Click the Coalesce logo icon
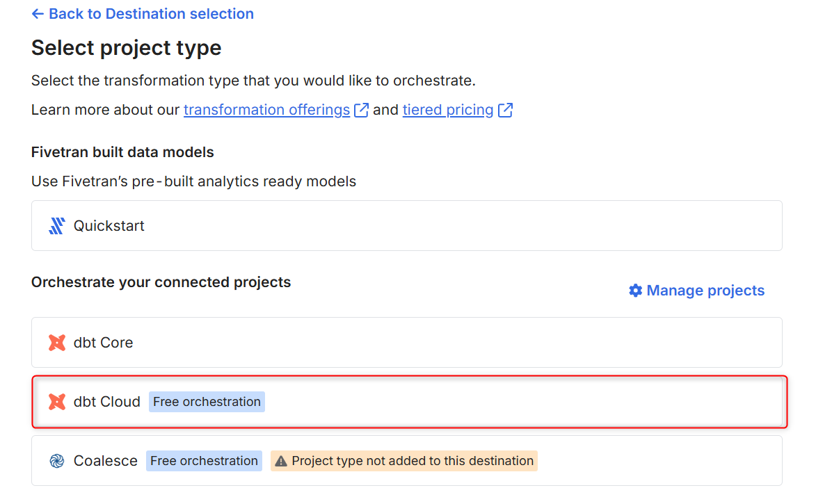The height and width of the screenshot is (504, 832). [x=57, y=461]
